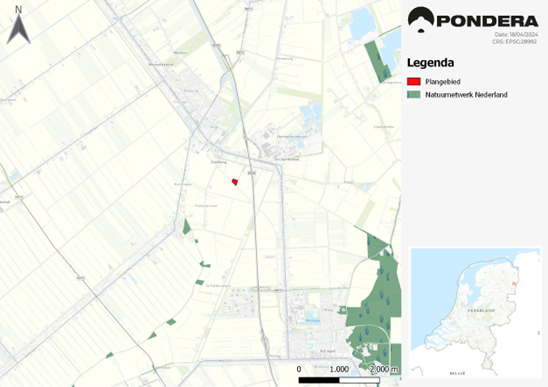
Task: Click the Netherlands overview inset map
Action: [x=475, y=313]
